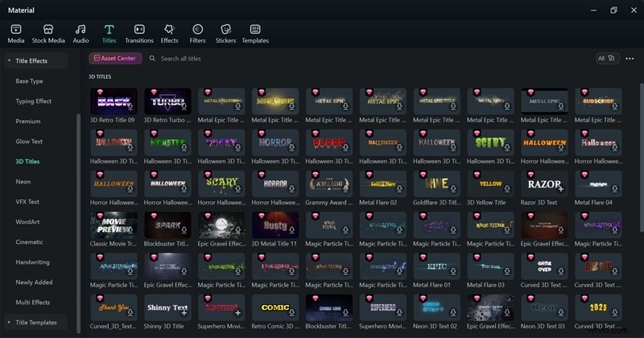
Task: Download the 3D Yellow Title
Action: [x=507, y=189]
